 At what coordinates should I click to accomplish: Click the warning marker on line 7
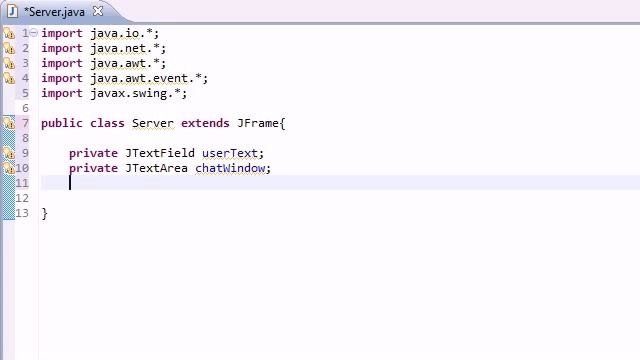pyautogui.click(x=9, y=123)
